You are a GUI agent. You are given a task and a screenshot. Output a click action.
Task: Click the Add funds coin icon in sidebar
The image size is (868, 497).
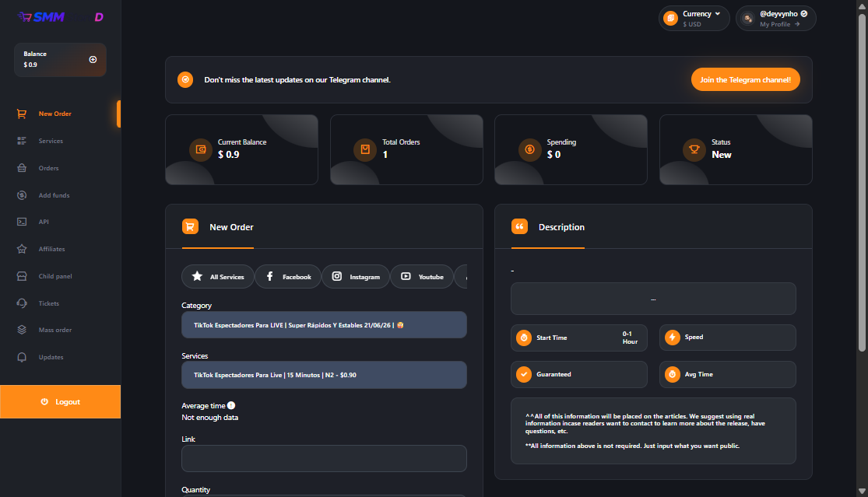coord(22,195)
